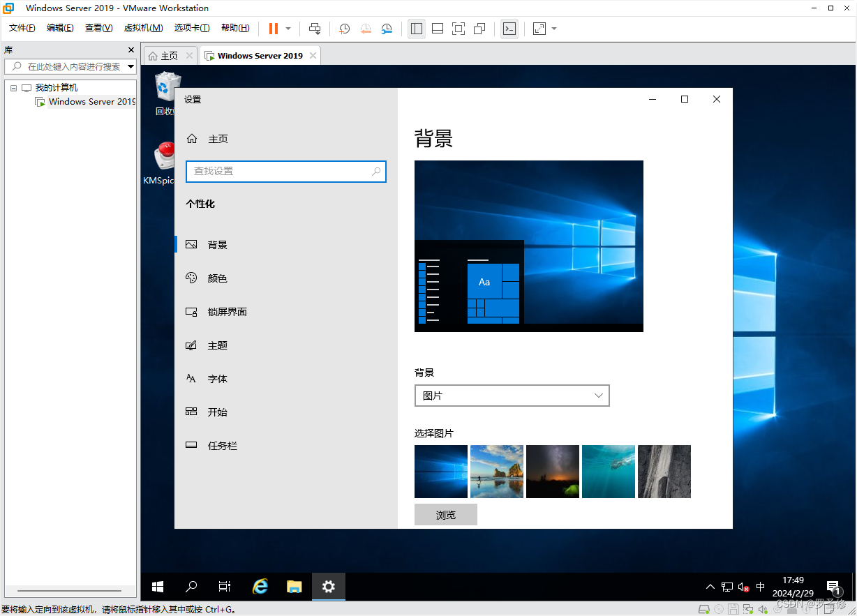Open the library search dropdown arrow
The width and height of the screenshot is (857, 616).
(131, 66)
